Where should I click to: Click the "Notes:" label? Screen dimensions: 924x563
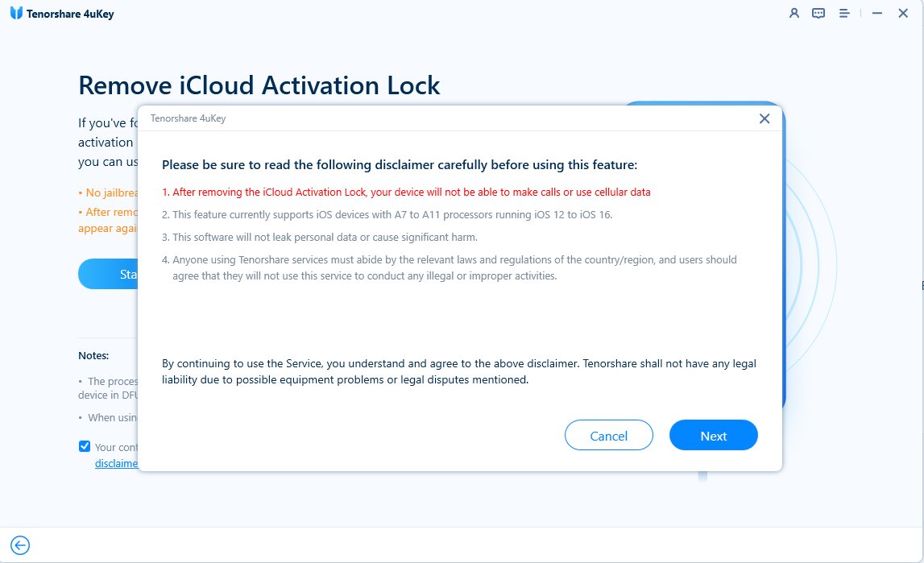(93, 355)
